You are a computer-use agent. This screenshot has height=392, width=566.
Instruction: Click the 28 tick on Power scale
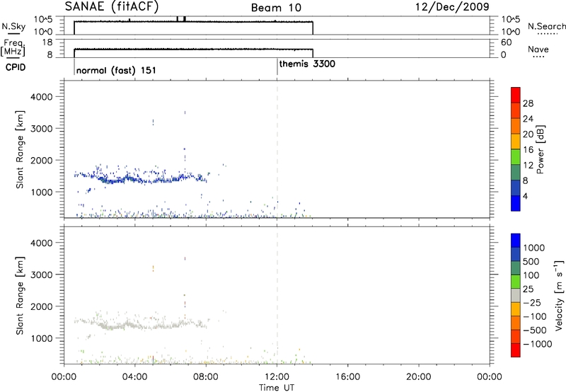pos(528,103)
